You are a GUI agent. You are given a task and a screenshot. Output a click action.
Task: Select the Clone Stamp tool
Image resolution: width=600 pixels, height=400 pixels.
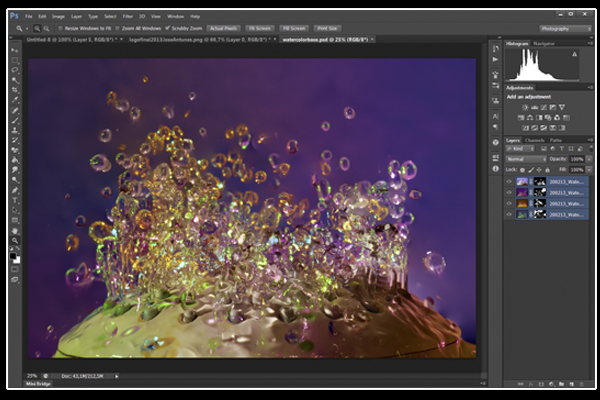[15, 131]
